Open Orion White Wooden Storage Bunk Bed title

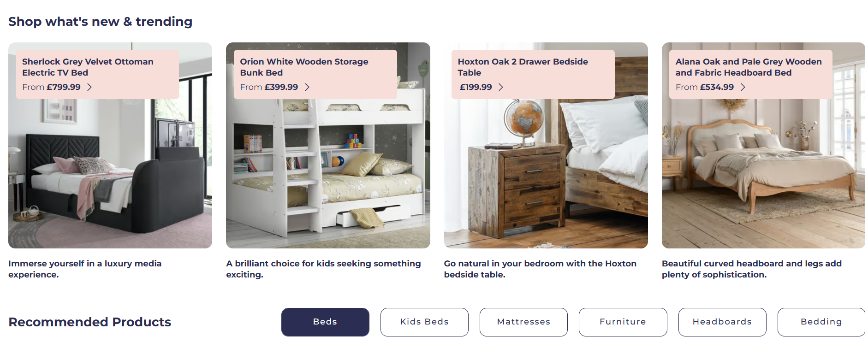304,67
